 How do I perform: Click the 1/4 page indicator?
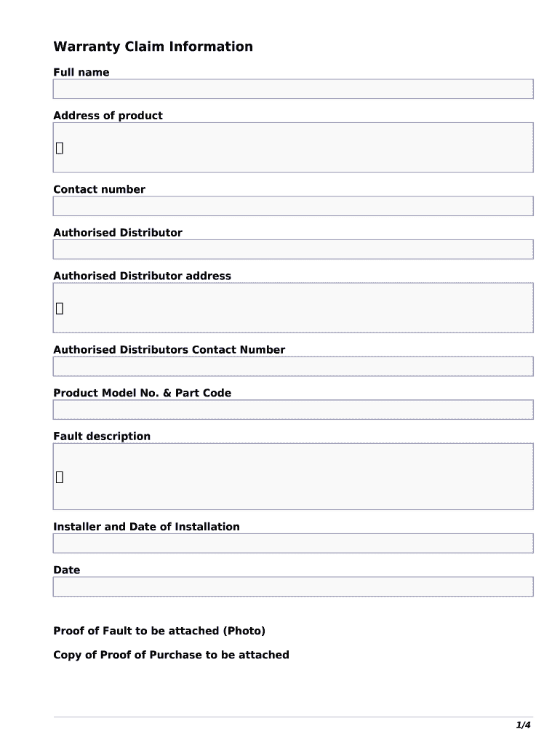524,725
